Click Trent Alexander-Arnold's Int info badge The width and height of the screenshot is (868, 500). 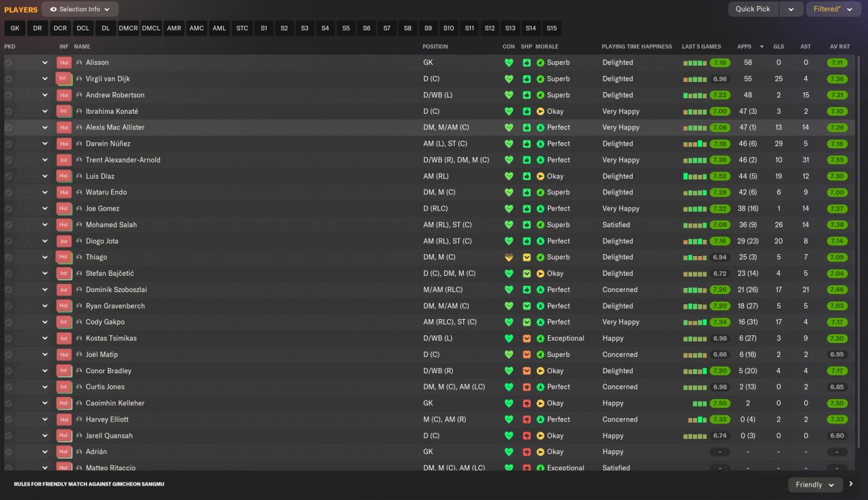click(x=64, y=160)
